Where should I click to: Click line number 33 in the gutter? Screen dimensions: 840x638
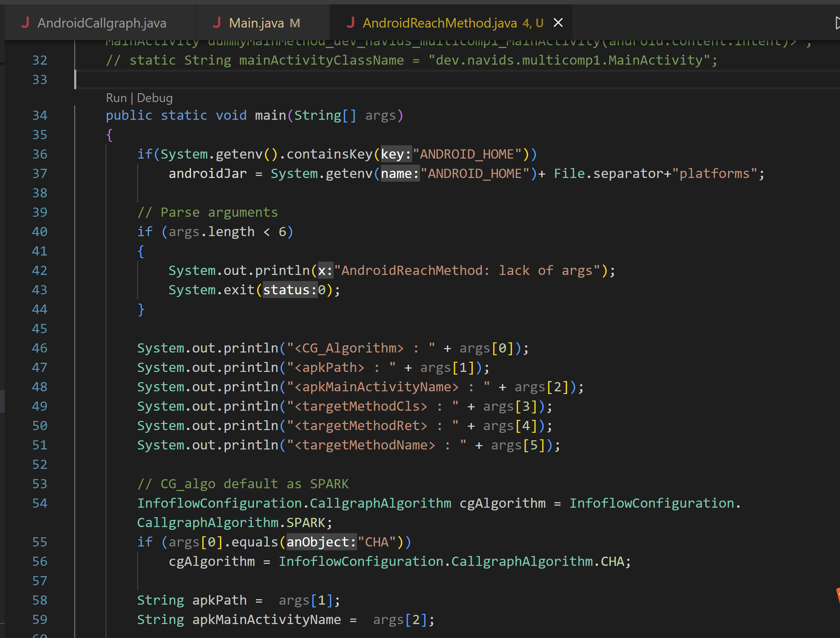[39, 79]
